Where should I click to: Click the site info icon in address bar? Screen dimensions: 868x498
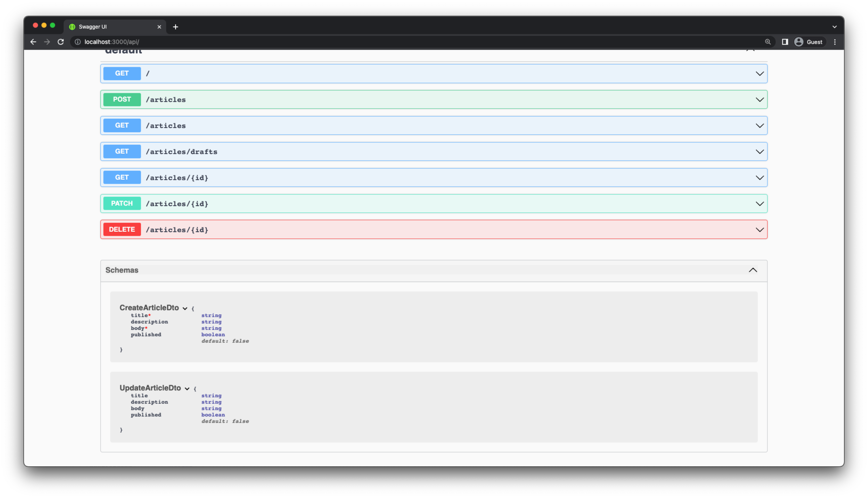(78, 42)
